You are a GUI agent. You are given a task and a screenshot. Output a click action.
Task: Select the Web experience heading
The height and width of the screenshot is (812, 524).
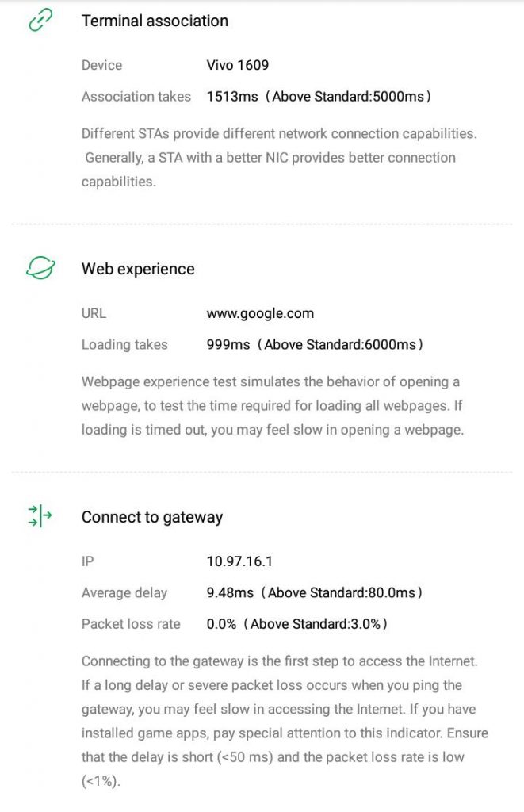coord(138,270)
